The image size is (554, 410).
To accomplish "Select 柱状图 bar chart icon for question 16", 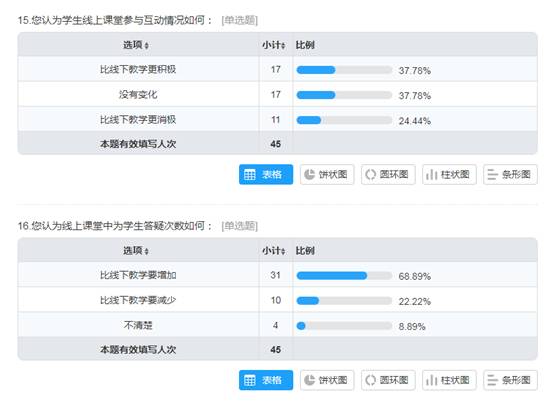I will click(449, 380).
